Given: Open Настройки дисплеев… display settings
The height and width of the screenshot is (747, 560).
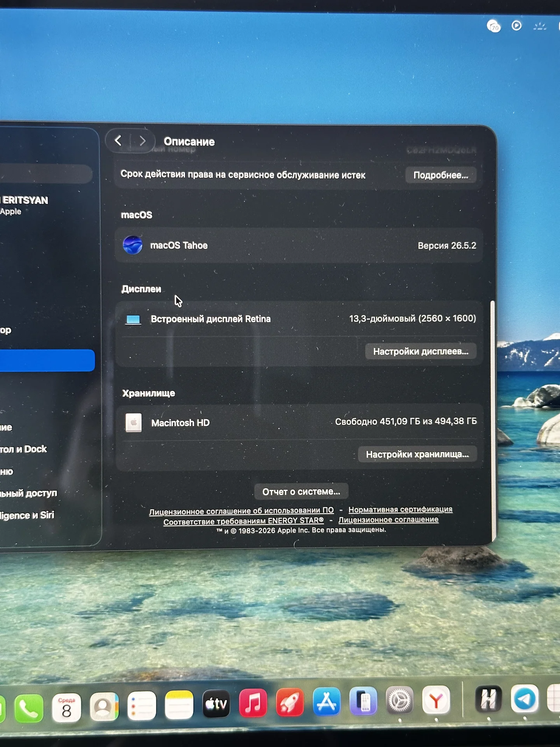Looking at the screenshot, I should [421, 351].
